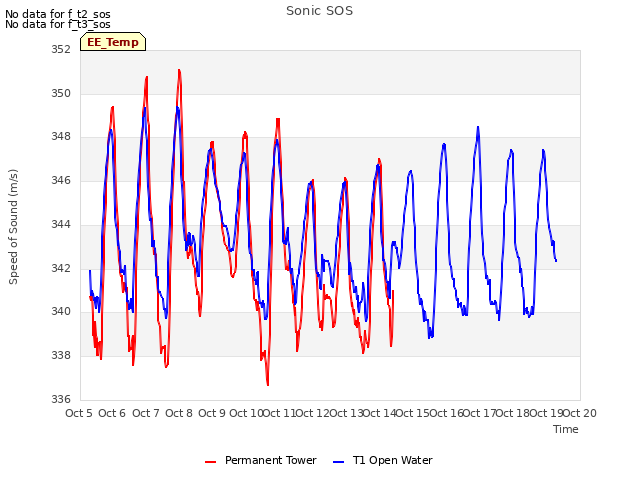Click the 346 y-axis tick label
This screenshot has width=640, height=480.
point(61,180)
